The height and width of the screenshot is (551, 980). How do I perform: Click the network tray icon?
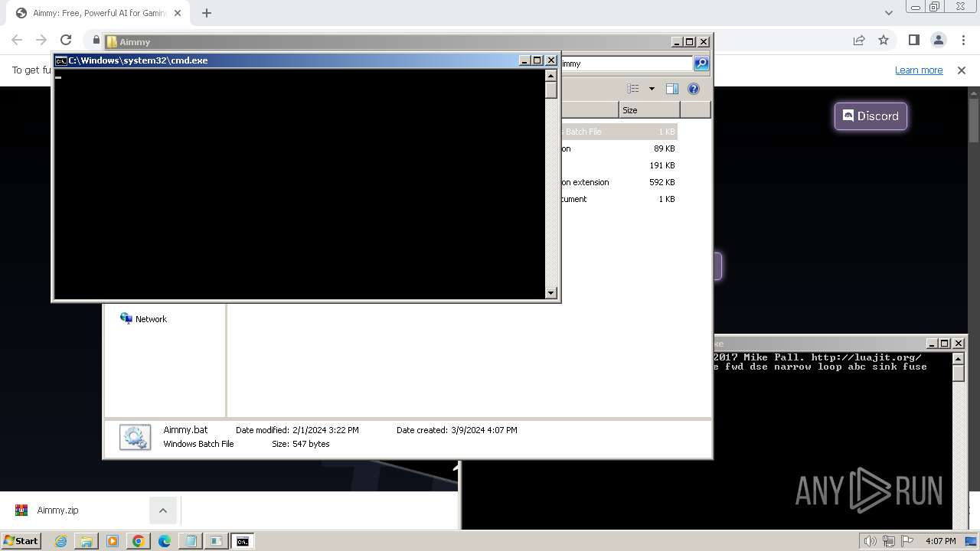click(889, 541)
